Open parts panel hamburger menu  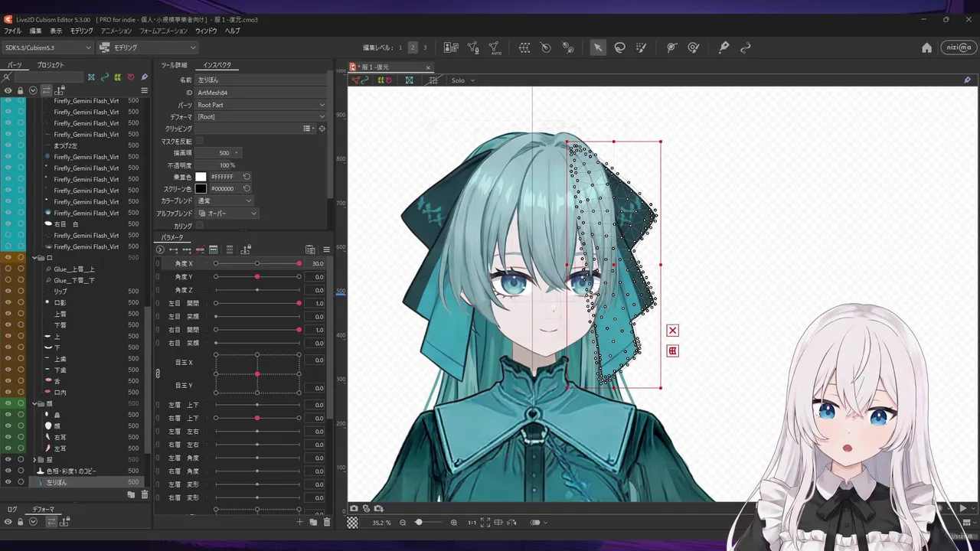pos(144,90)
